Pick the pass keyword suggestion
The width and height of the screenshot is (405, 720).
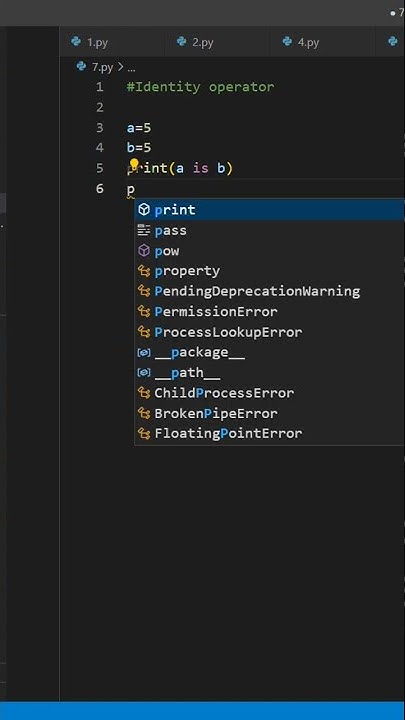coord(269,230)
